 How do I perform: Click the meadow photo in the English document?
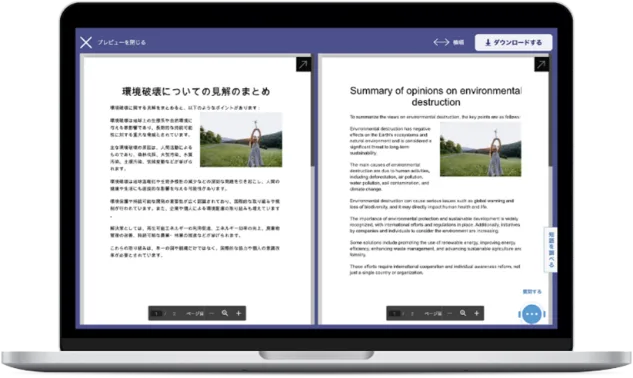click(x=480, y=149)
